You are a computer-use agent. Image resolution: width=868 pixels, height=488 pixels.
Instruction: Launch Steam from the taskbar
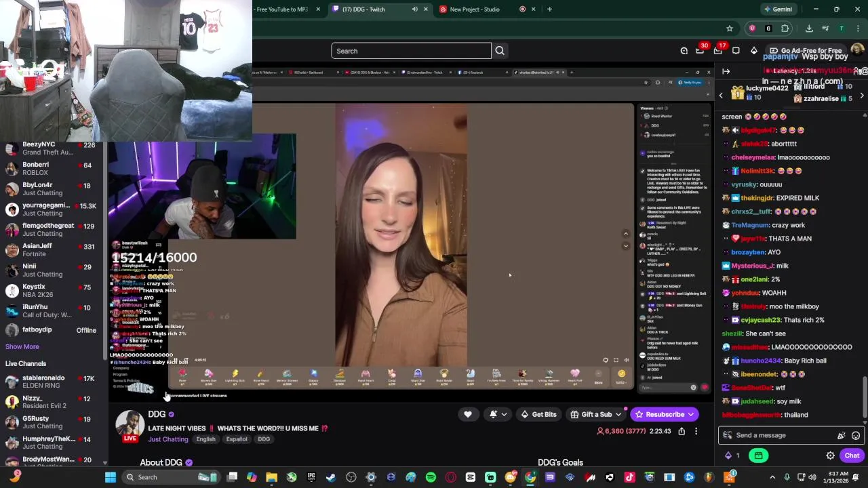click(x=331, y=477)
